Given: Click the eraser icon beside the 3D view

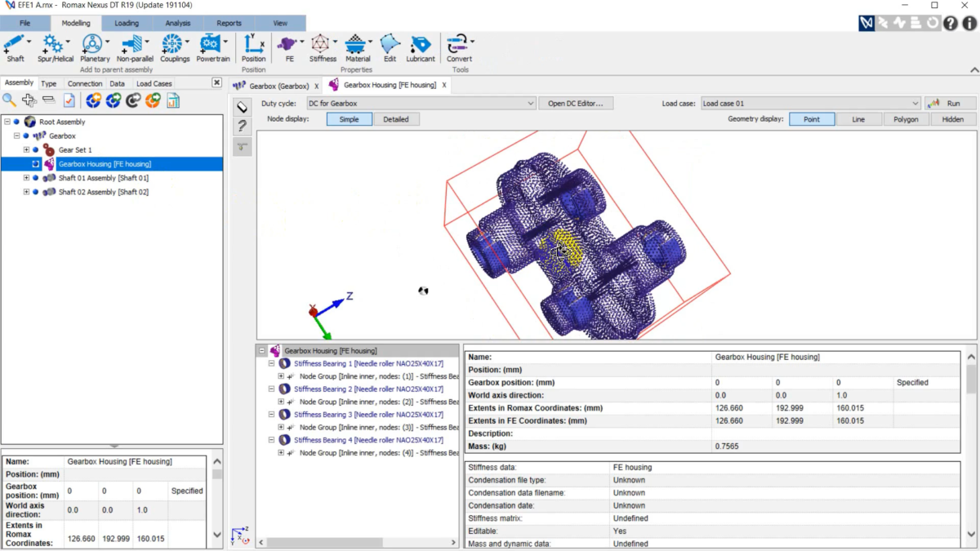Looking at the screenshot, I should click(242, 107).
